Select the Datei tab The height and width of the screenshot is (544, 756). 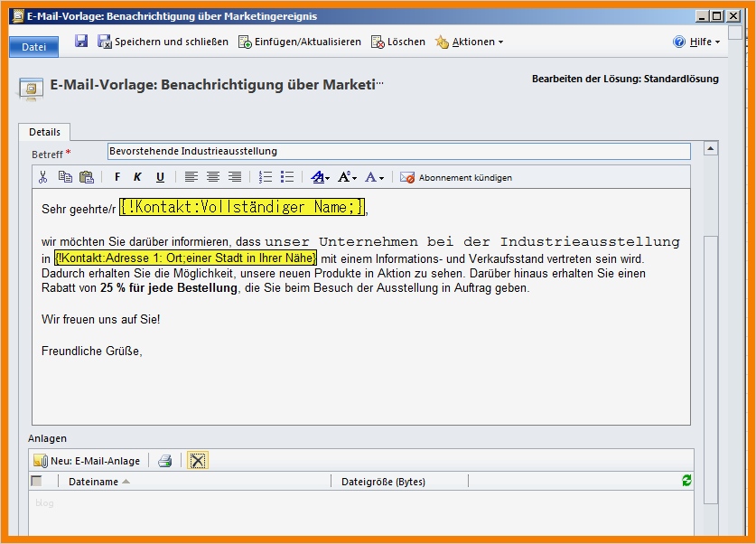tap(33, 46)
